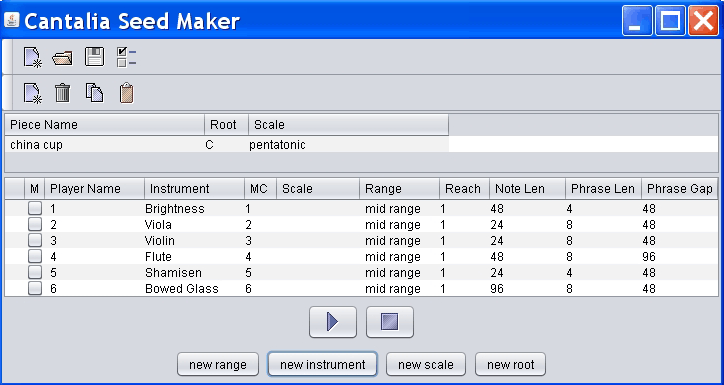This screenshot has width=724, height=385.
Task: Maximize the Cantalia Seed Maker window
Action: coord(670,20)
